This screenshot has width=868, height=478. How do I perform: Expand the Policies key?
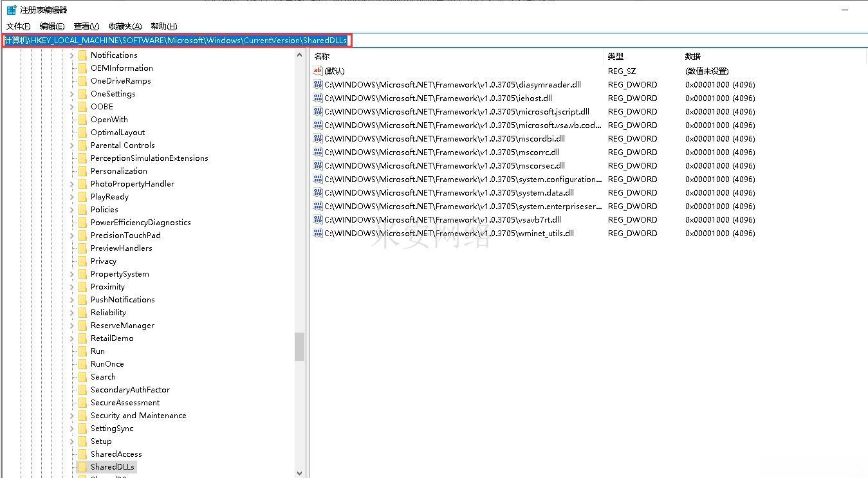point(72,210)
